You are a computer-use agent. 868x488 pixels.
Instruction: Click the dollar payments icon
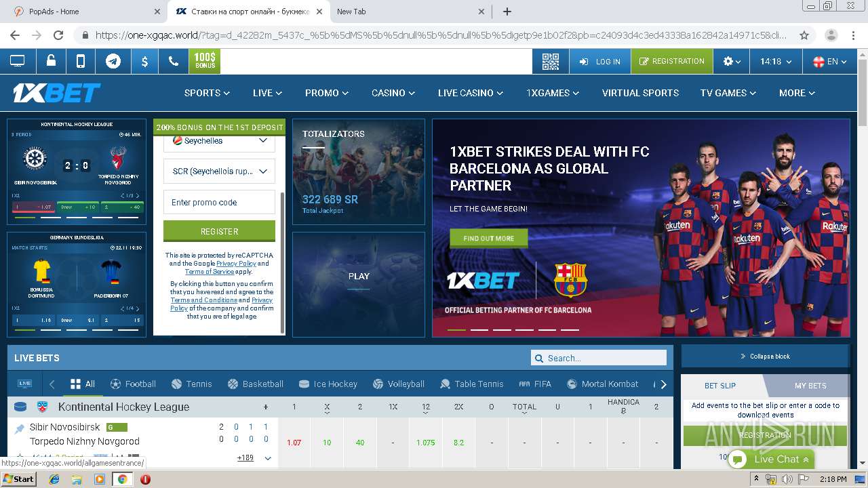144,61
